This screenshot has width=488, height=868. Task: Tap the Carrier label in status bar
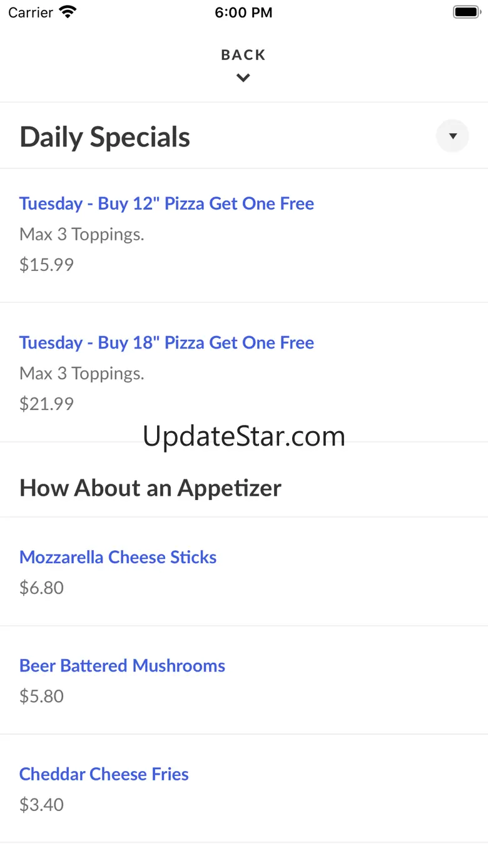pyautogui.click(x=31, y=13)
